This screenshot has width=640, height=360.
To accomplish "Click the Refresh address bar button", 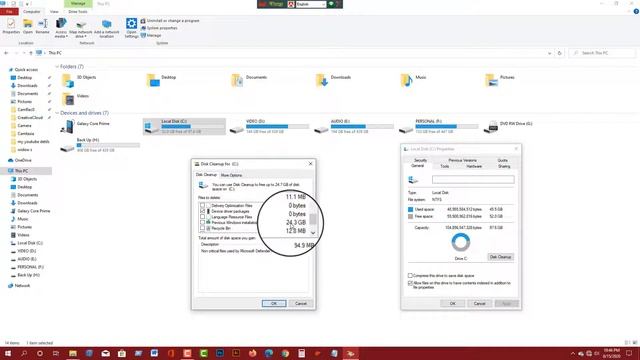I will click(x=560, y=53).
